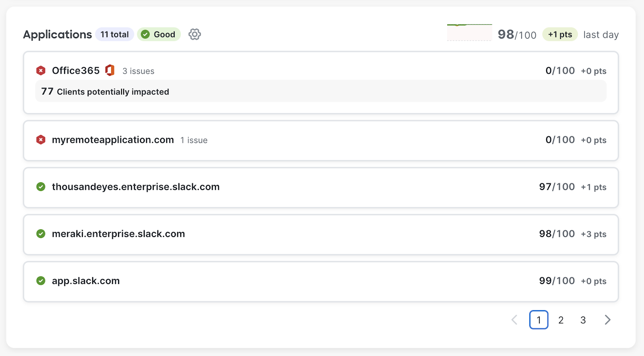Select page 2 in pagination
This screenshot has height=356, width=644.
click(x=561, y=320)
